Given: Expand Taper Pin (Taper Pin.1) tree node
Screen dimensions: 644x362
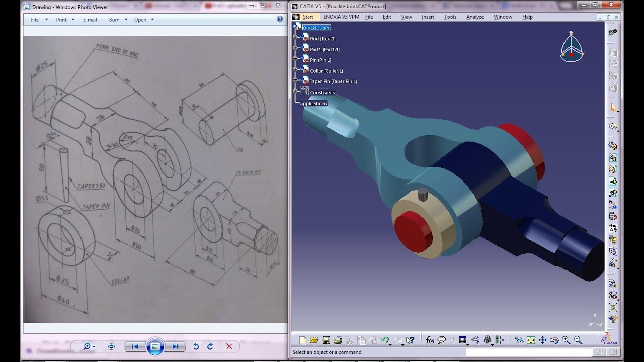Looking at the screenshot, I should click(x=296, y=80).
